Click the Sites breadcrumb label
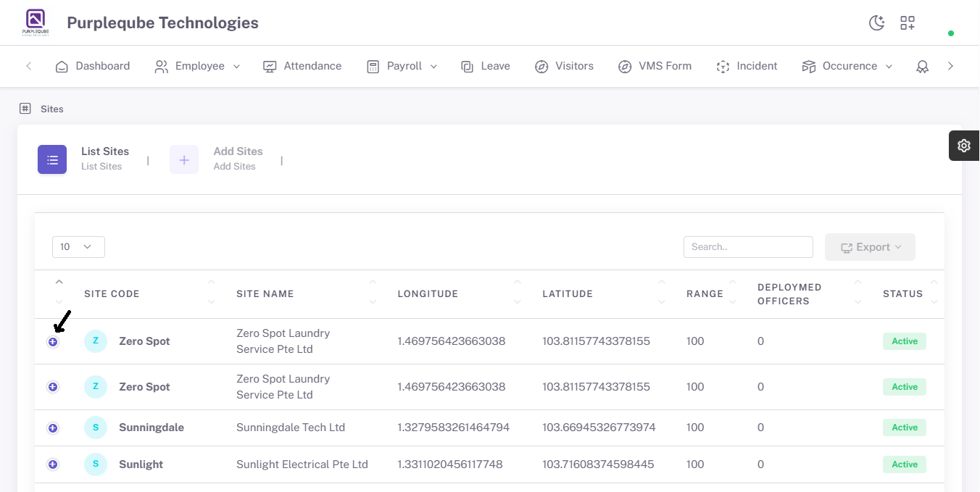Viewport: 980px width, 492px height. coord(52,109)
